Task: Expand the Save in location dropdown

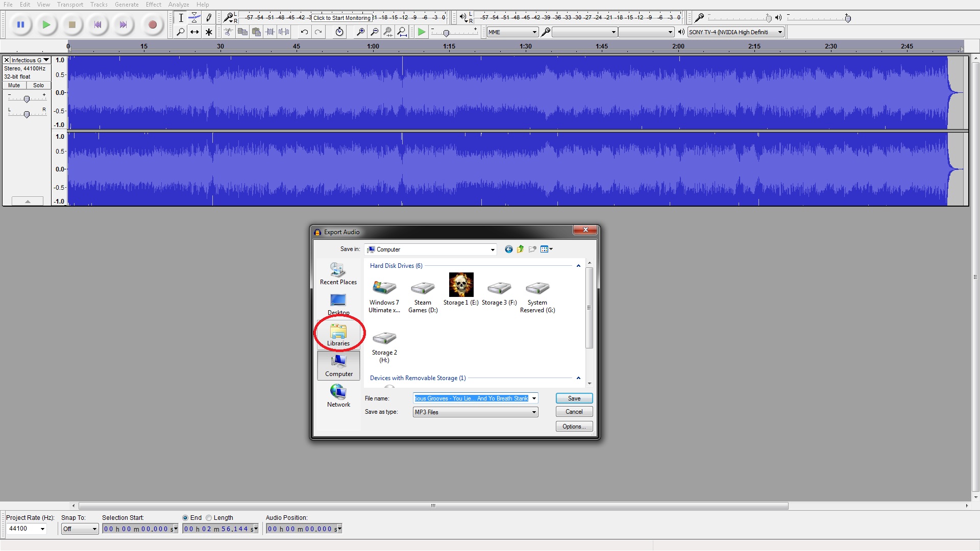Action: 492,249
